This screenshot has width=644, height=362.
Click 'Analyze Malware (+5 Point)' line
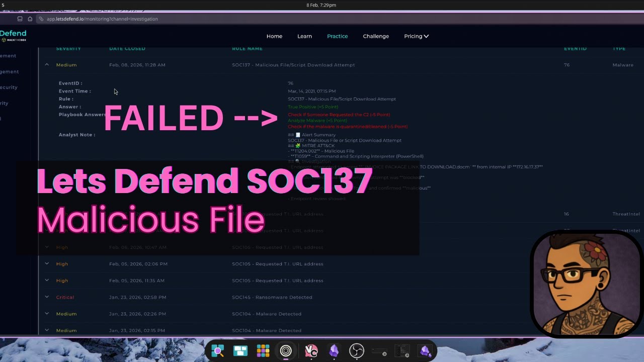tap(317, 121)
